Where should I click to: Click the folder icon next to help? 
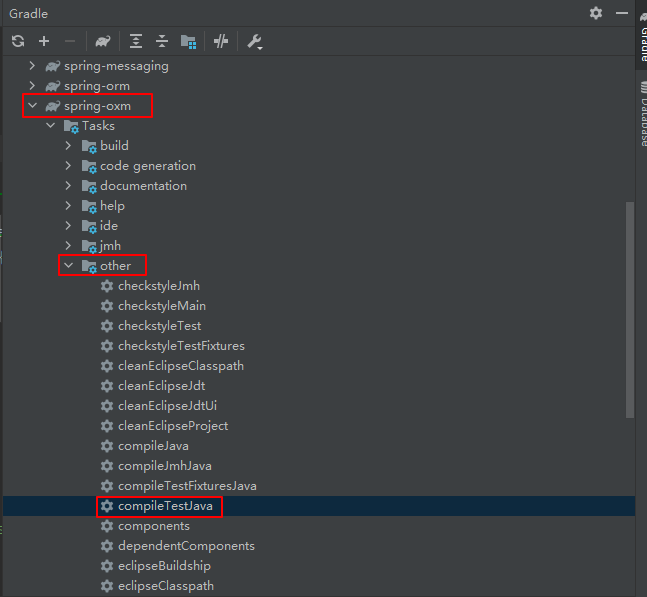point(89,206)
